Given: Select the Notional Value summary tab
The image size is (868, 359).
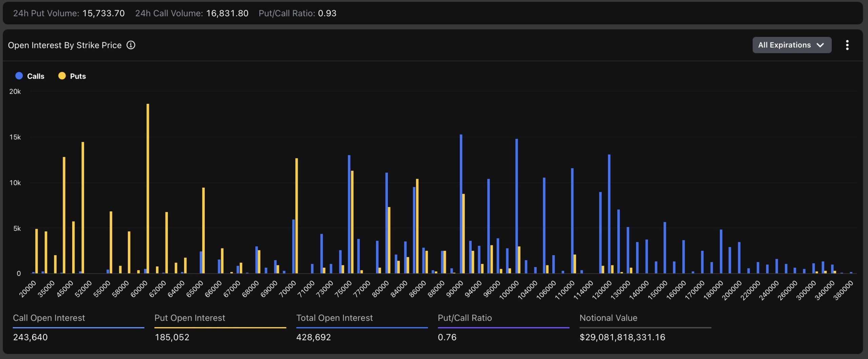Looking at the screenshot, I should [608, 318].
